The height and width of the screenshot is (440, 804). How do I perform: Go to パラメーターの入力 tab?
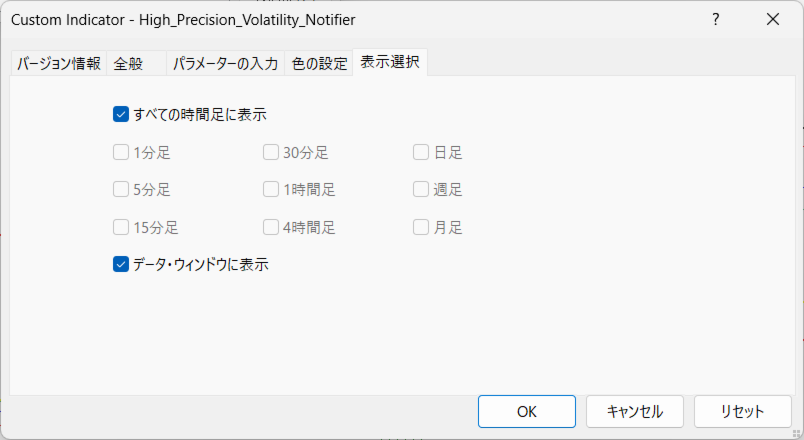[225, 64]
